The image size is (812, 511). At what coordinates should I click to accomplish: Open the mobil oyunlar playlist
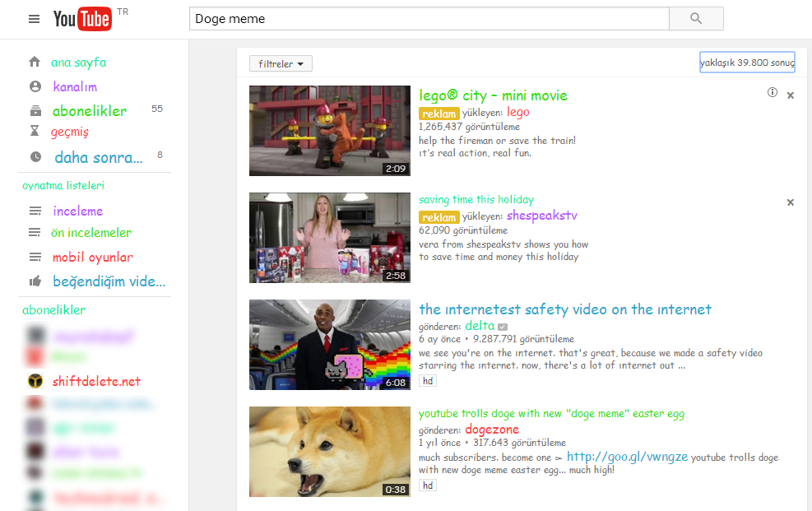click(93, 257)
